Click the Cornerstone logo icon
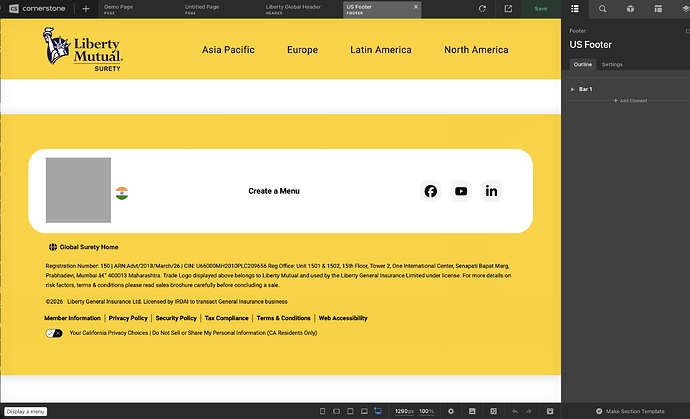 click(14, 8)
